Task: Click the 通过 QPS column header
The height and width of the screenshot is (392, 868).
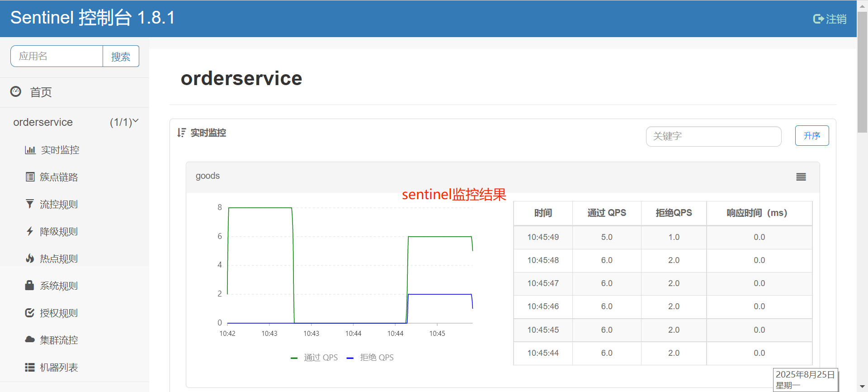Action: point(607,213)
